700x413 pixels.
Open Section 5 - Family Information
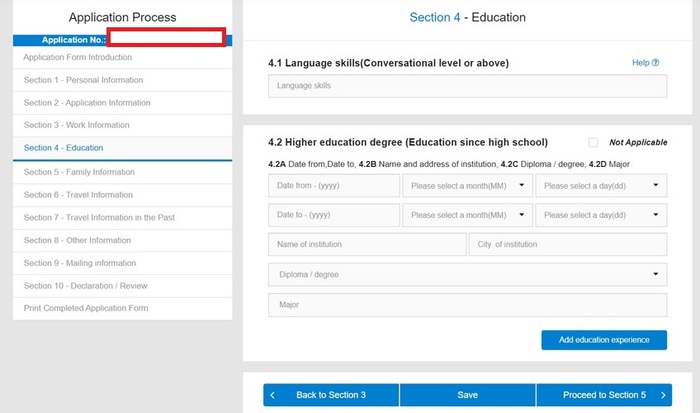click(78, 172)
